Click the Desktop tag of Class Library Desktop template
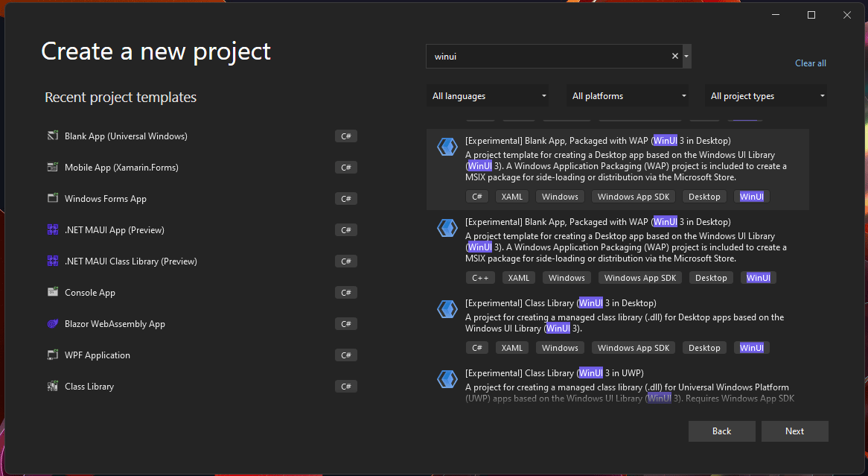The height and width of the screenshot is (476, 868). click(x=704, y=348)
